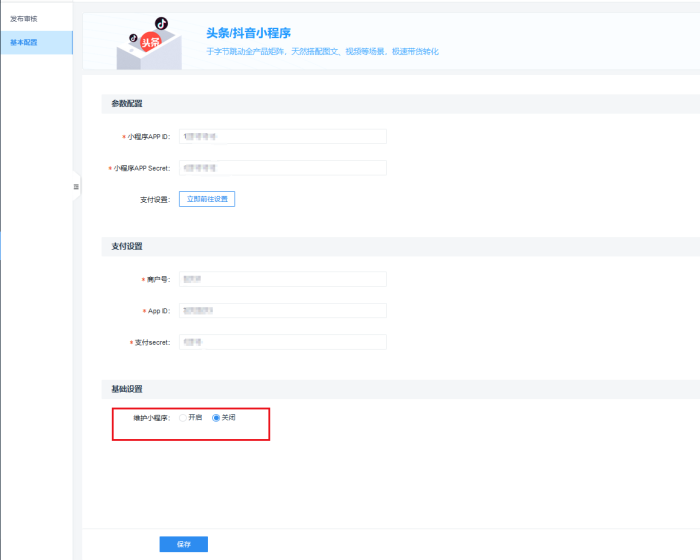Focus the 支付secret input field

tap(283, 342)
